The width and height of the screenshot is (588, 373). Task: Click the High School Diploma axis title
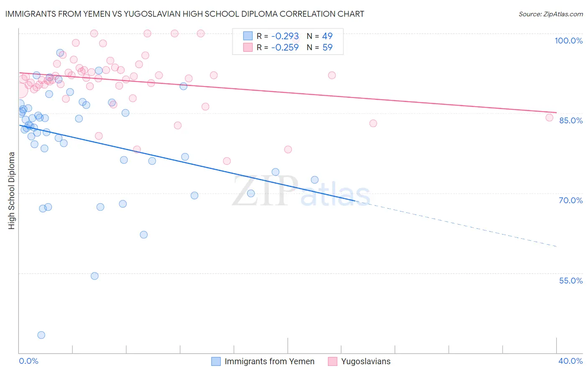pos(12,190)
